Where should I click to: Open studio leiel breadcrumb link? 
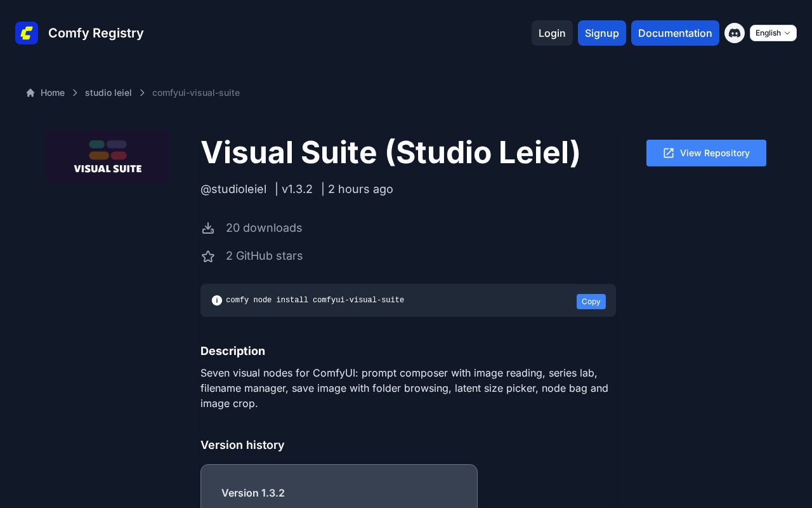[x=108, y=93]
